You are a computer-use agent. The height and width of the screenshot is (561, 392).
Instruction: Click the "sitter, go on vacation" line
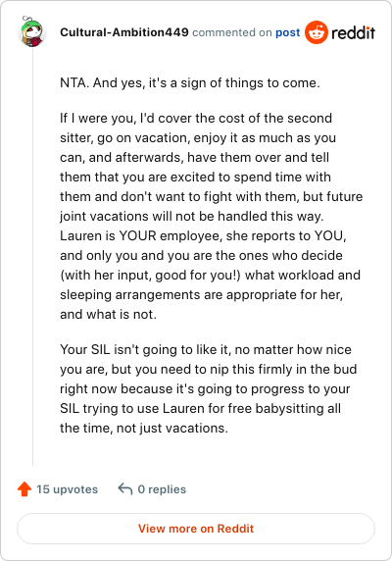pos(198,137)
